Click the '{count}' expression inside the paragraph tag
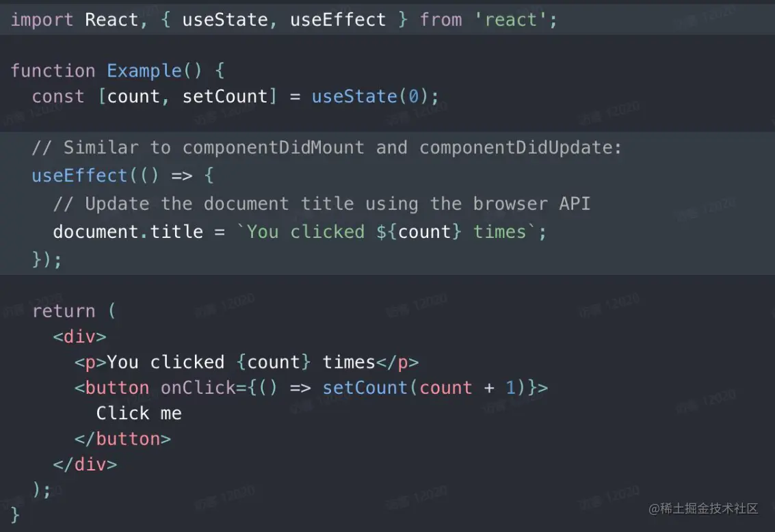 [x=274, y=362]
